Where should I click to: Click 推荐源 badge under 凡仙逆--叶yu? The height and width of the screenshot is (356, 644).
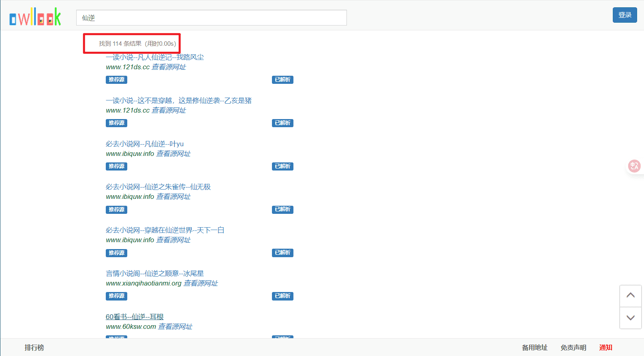pyautogui.click(x=117, y=166)
